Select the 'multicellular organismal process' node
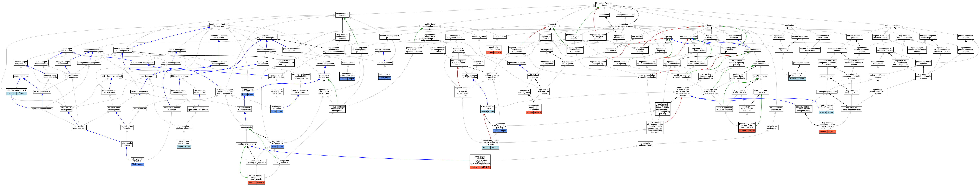This screenshot has height=186, width=980. (430, 25)
